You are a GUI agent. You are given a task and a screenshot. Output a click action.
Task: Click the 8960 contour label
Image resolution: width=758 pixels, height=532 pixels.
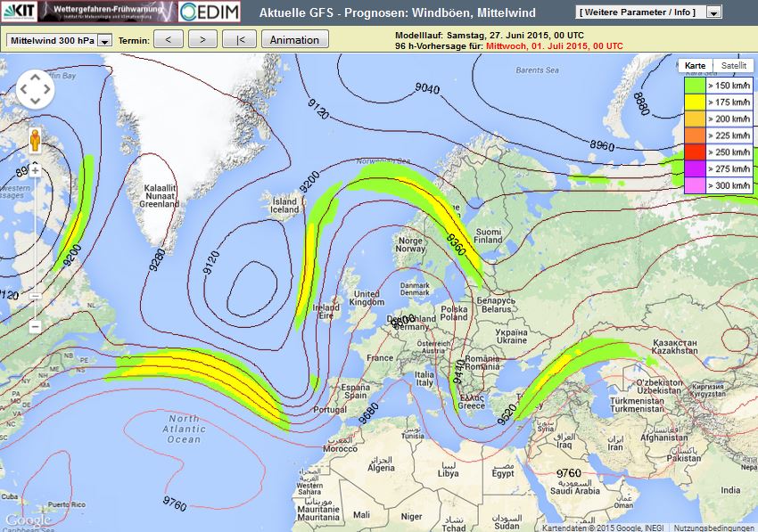(602, 144)
